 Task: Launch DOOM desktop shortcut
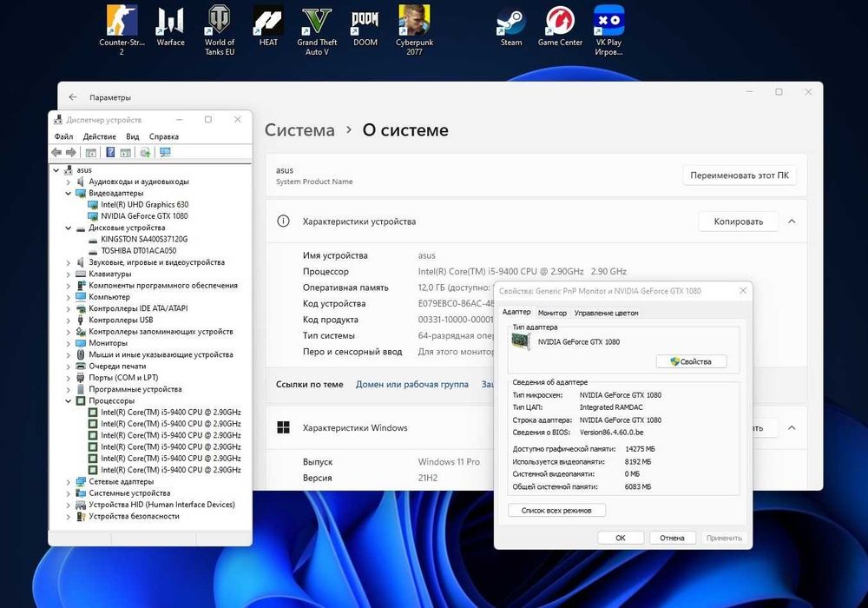click(x=365, y=26)
